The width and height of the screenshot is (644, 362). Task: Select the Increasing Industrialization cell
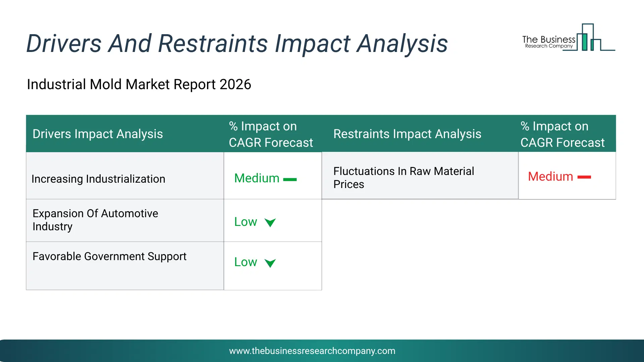125,176
